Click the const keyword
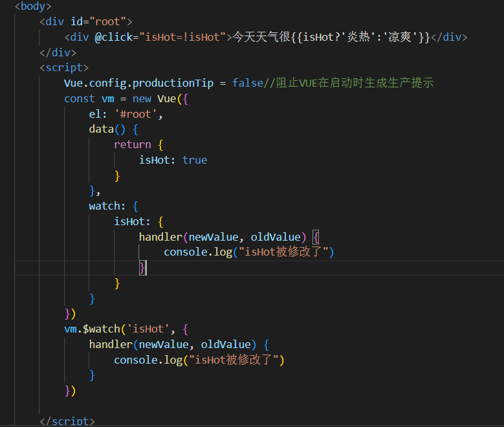 (79, 98)
